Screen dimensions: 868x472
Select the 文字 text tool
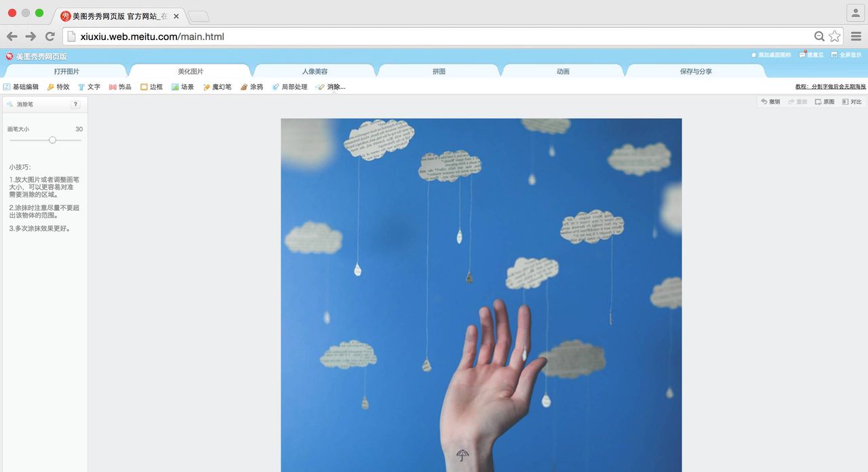89,87
